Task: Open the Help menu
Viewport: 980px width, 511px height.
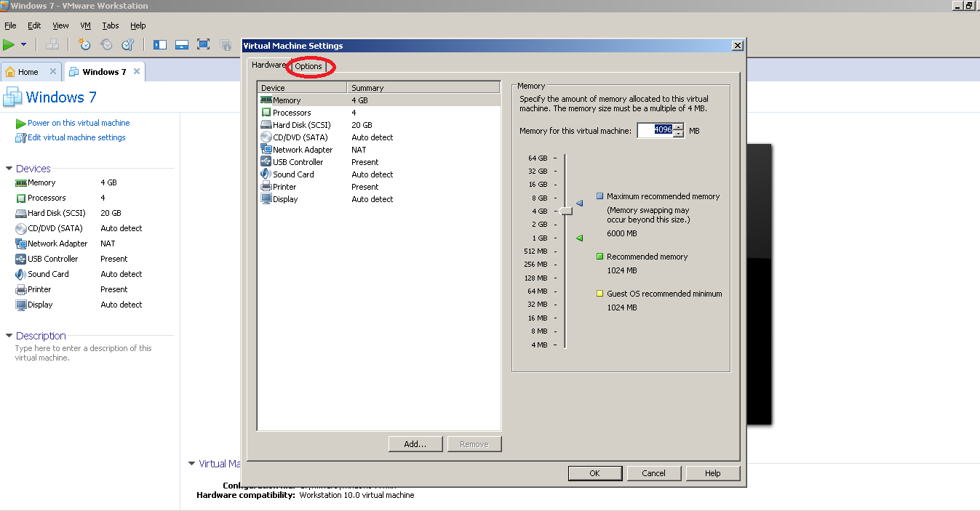Action: coord(138,25)
